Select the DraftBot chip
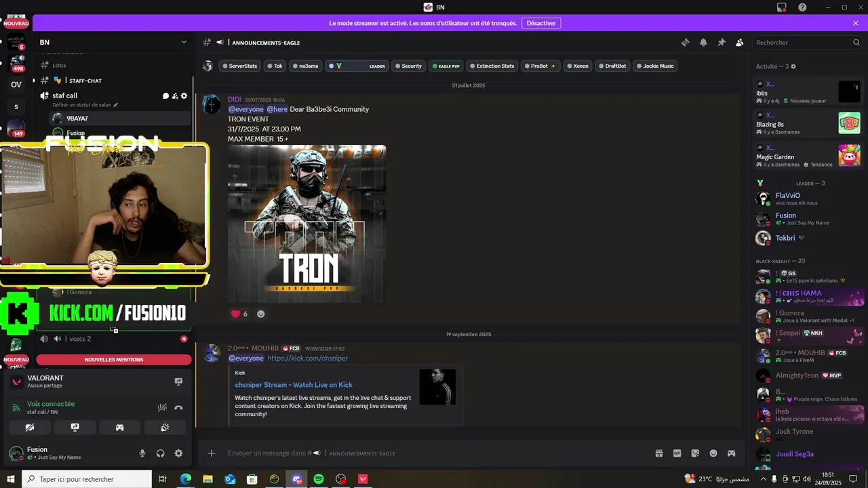The width and height of the screenshot is (868, 488). click(612, 66)
